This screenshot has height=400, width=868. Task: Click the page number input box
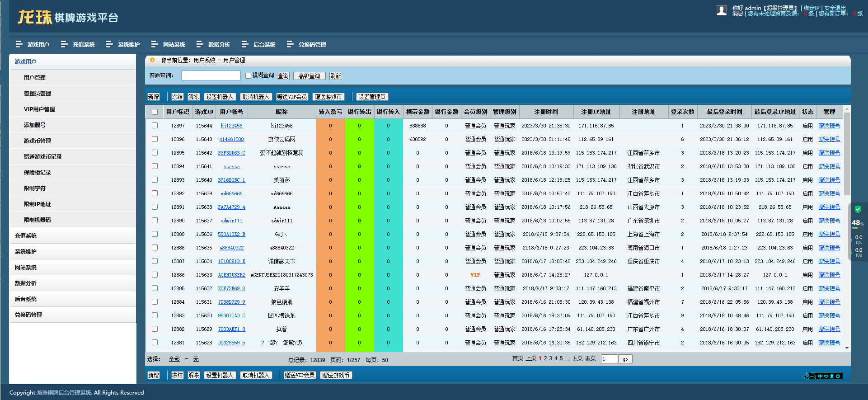(x=609, y=359)
